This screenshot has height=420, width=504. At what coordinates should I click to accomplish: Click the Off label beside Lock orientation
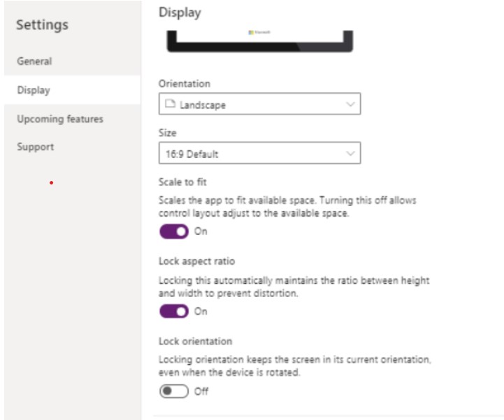click(x=201, y=391)
